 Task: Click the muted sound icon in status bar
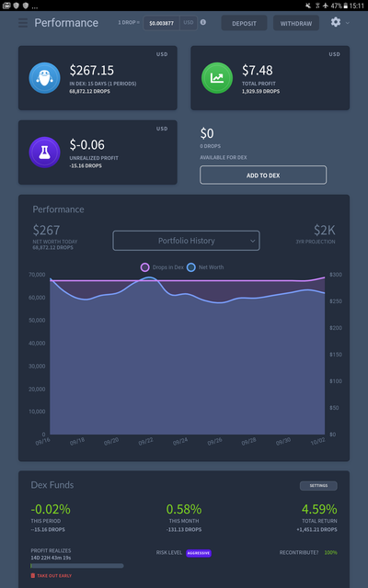tap(308, 6)
